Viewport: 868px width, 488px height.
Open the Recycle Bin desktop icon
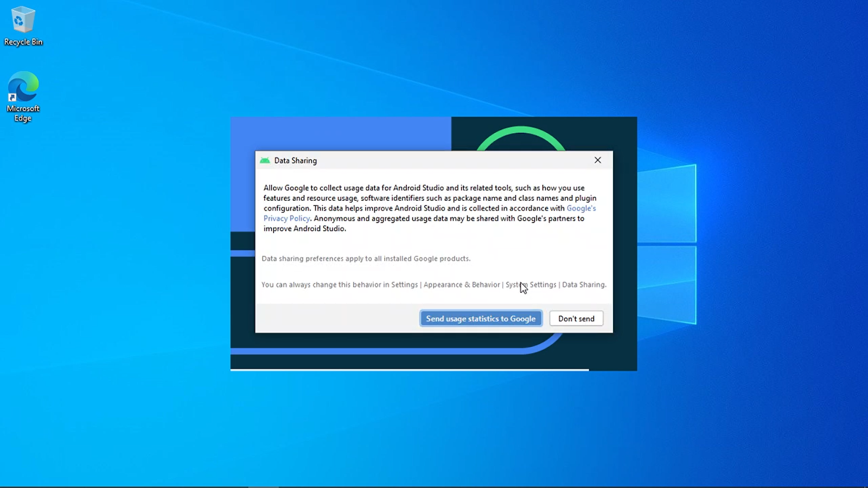click(x=23, y=26)
